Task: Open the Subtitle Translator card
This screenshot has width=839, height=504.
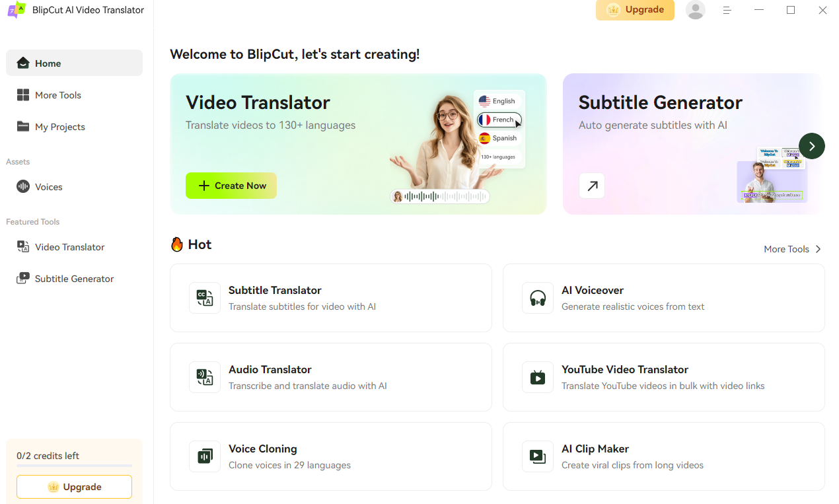Action: (331, 298)
